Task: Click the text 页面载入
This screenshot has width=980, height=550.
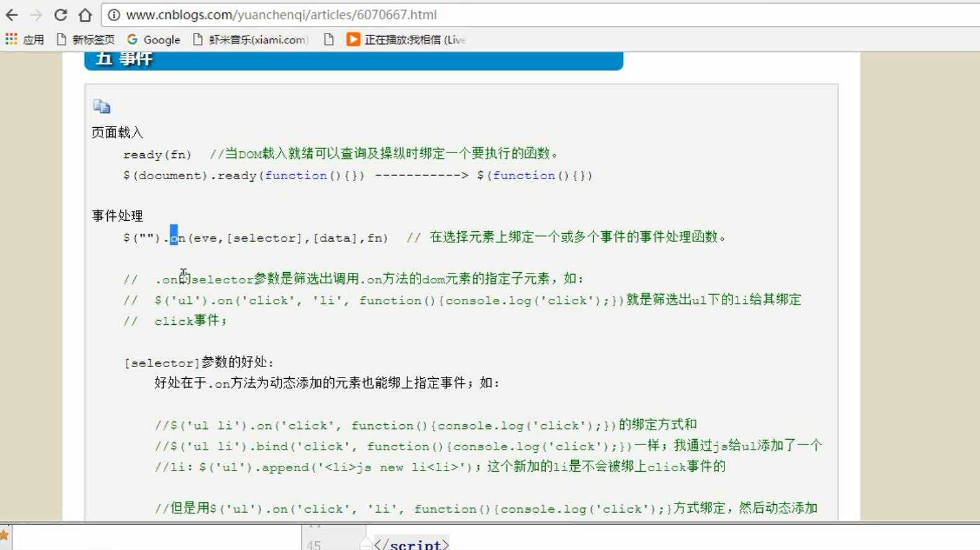Action: click(117, 133)
